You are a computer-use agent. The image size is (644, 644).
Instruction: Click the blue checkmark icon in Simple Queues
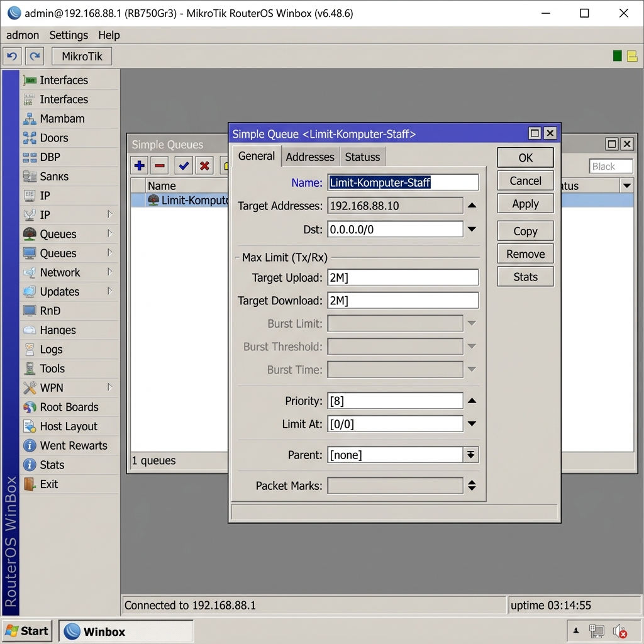(x=184, y=165)
